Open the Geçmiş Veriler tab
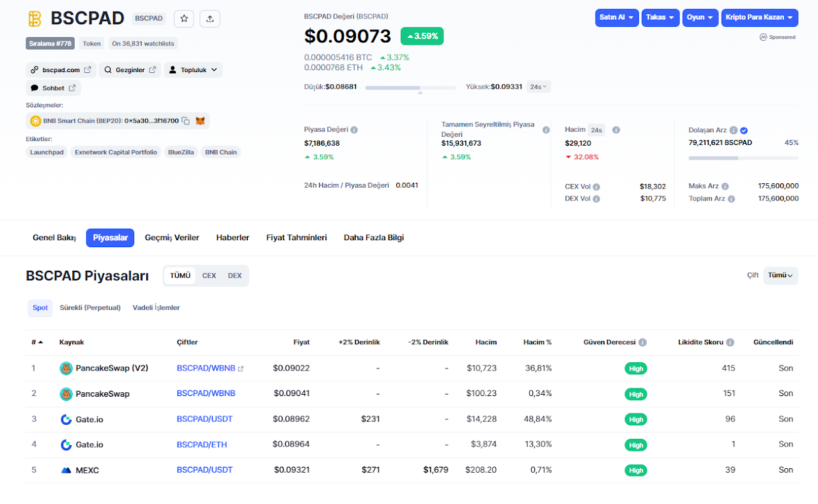 tap(172, 238)
